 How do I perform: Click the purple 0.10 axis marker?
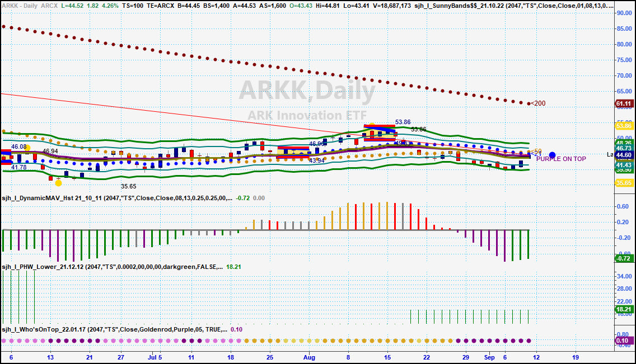(x=624, y=341)
